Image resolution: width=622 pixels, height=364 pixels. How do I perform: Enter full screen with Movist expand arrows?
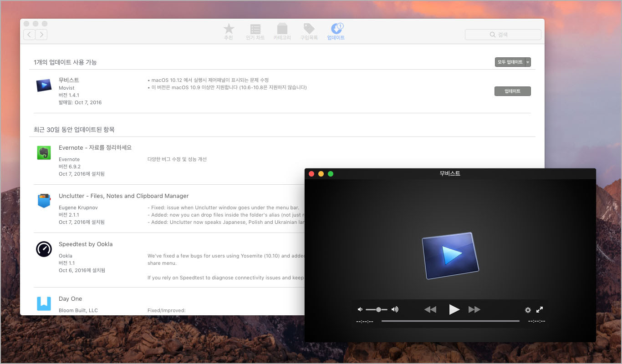click(540, 309)
